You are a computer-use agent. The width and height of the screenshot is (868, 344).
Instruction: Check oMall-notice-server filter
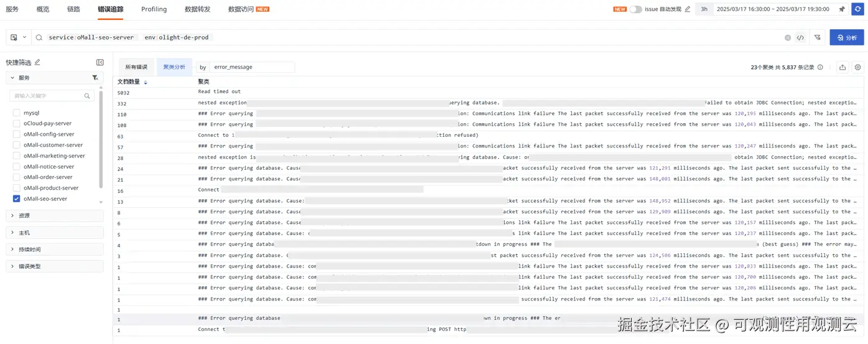[17, 167]
